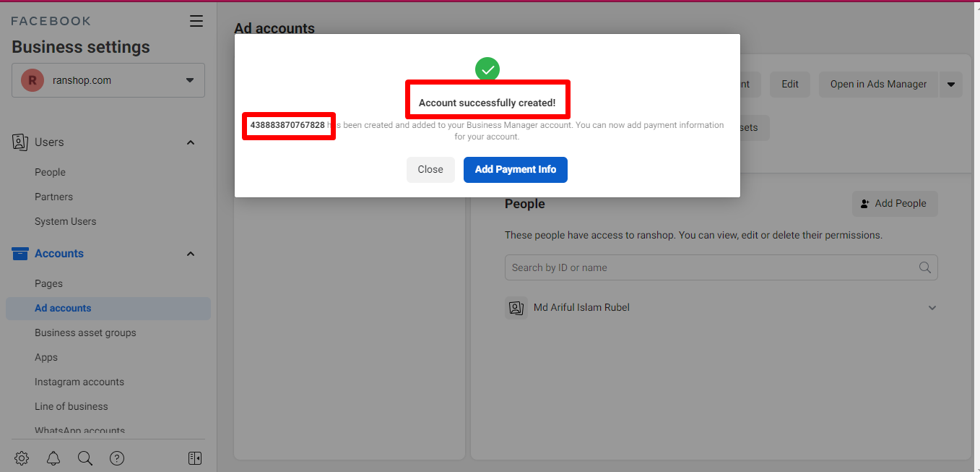Open Pages under Accounts
This screenshot has height=472, width=980.
[48, 283]
